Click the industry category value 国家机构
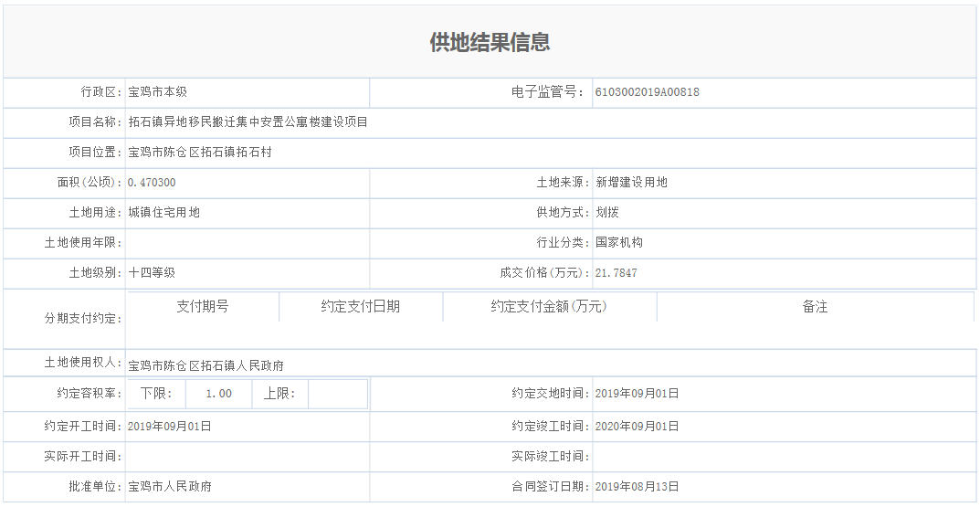Image resolution: width=980 pixels, height=507 pixels. [x=619, y=243]
